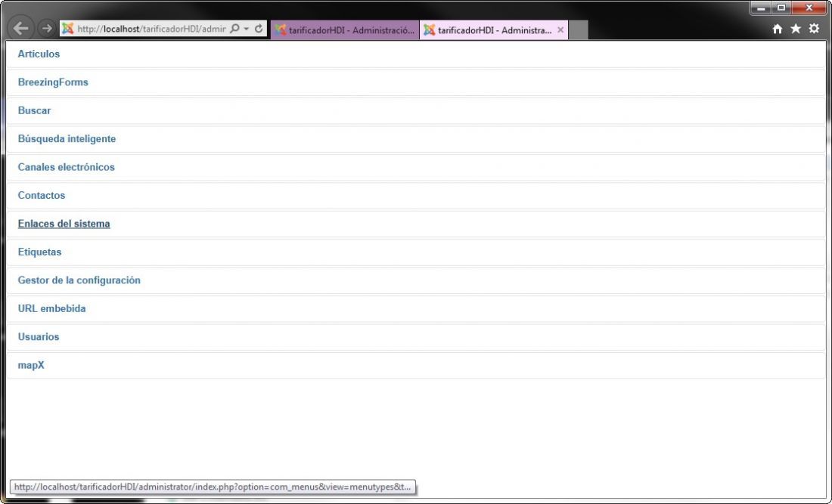Switch to the first tarificadorHDI - Administració tab
The width and height of the screenshot is (832, 504).
click(345, 30)
